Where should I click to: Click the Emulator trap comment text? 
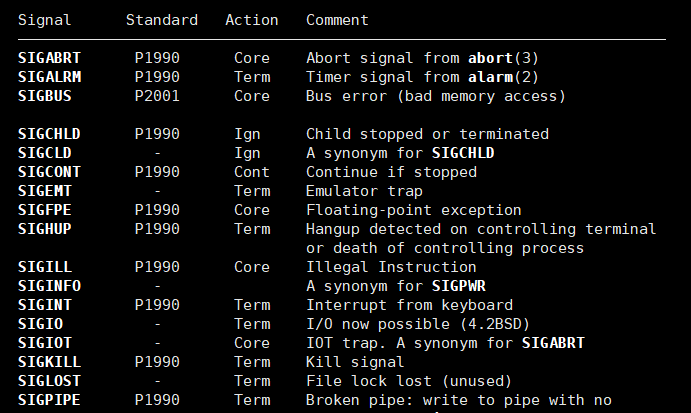click(x=364, y=191)
